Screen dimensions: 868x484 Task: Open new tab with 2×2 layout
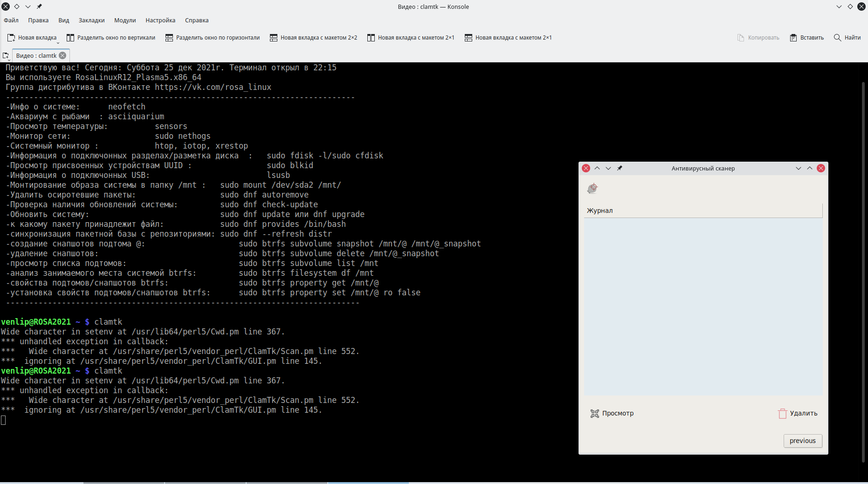coord(274,38)
